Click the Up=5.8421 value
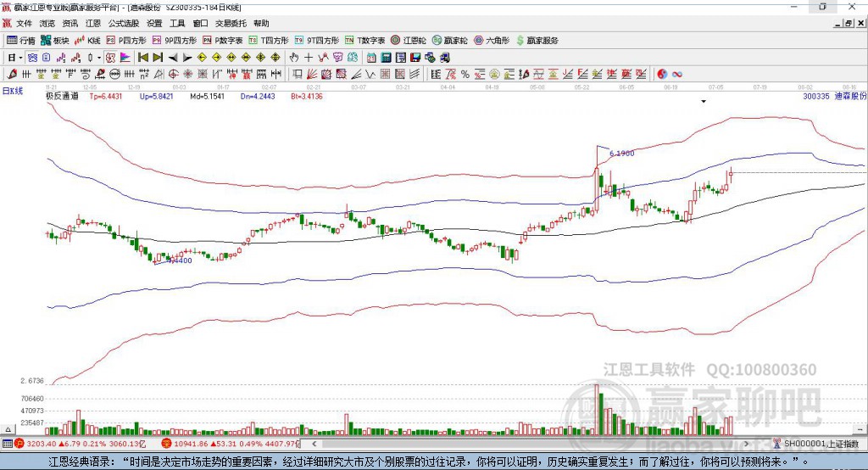This screenshot has width=868, height=470. pyautogui.click(x=157, y=96)
